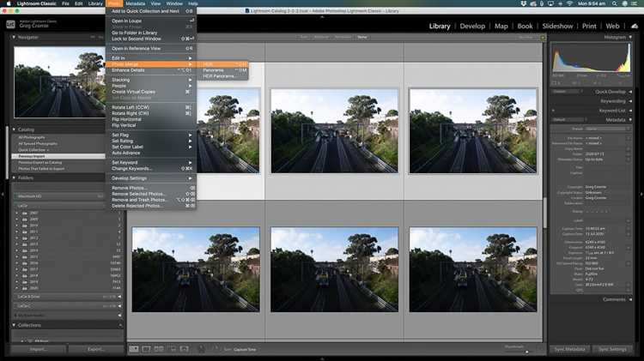Expand the Keywording panel
644x361 pixels.
(x=630, y=101)
